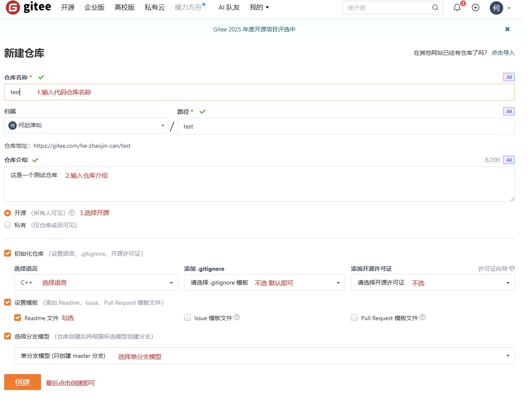Open the notification bell
Image resolution: width=532 pixels, height=408 pixels.
click(x=457, y=8)
